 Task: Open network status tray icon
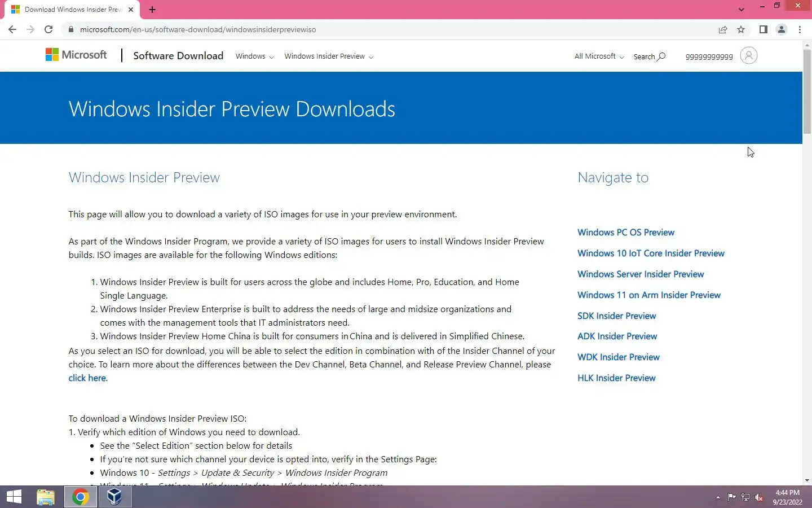pyautogui.click(x=745, y=497)
